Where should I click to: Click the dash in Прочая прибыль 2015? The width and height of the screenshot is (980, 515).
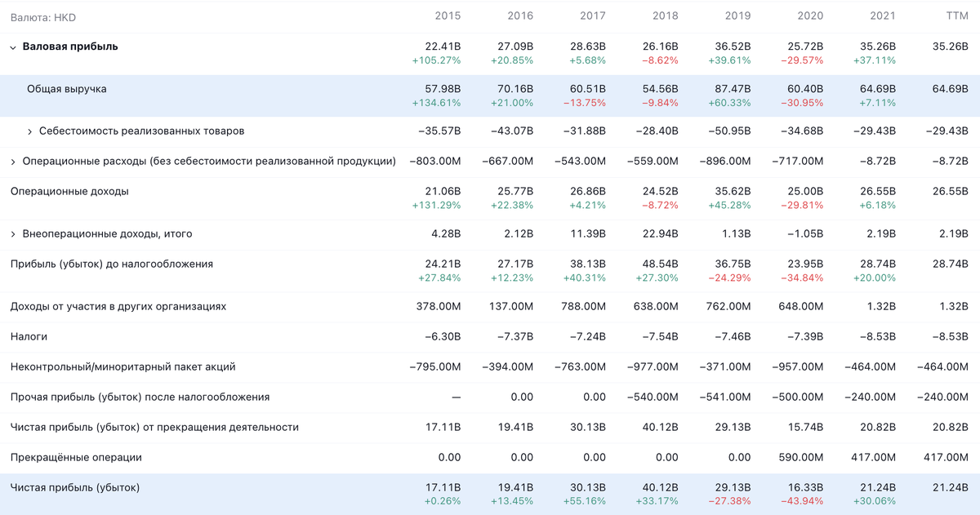tap(457, 397)
